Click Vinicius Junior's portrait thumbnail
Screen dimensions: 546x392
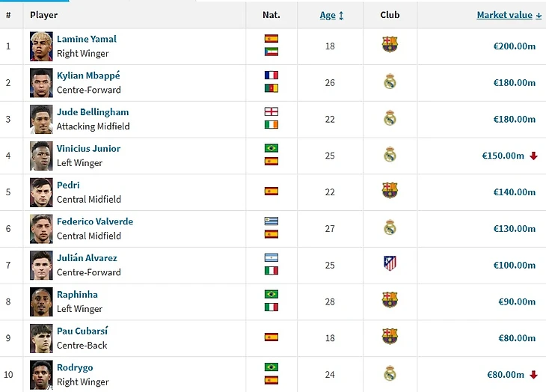point(41,156)
